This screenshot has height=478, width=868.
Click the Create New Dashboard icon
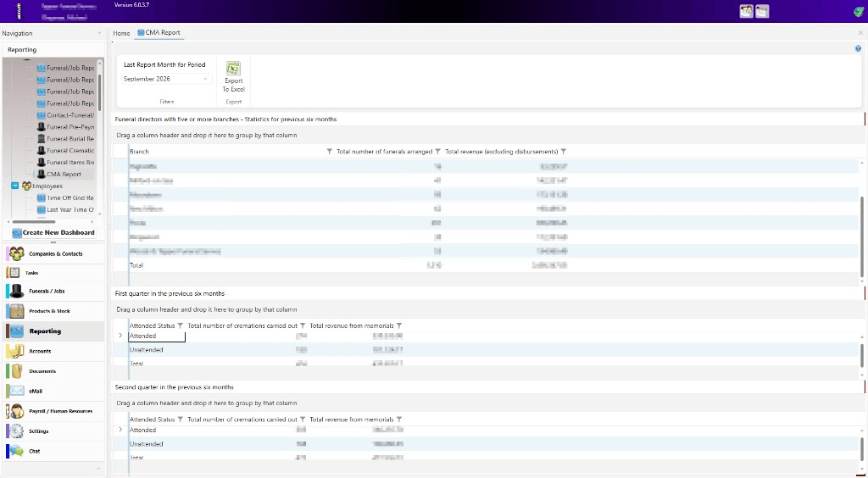coord(17,233)
